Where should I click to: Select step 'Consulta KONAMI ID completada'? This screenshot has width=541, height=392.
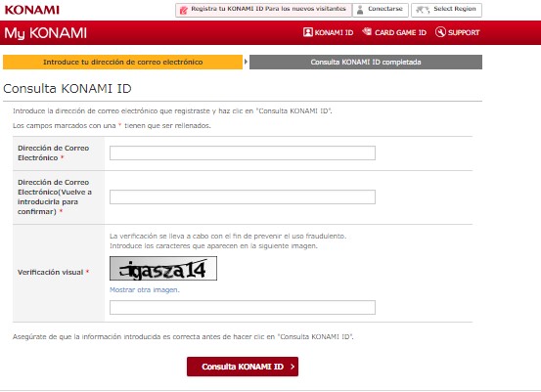click(x=366, y=62)
